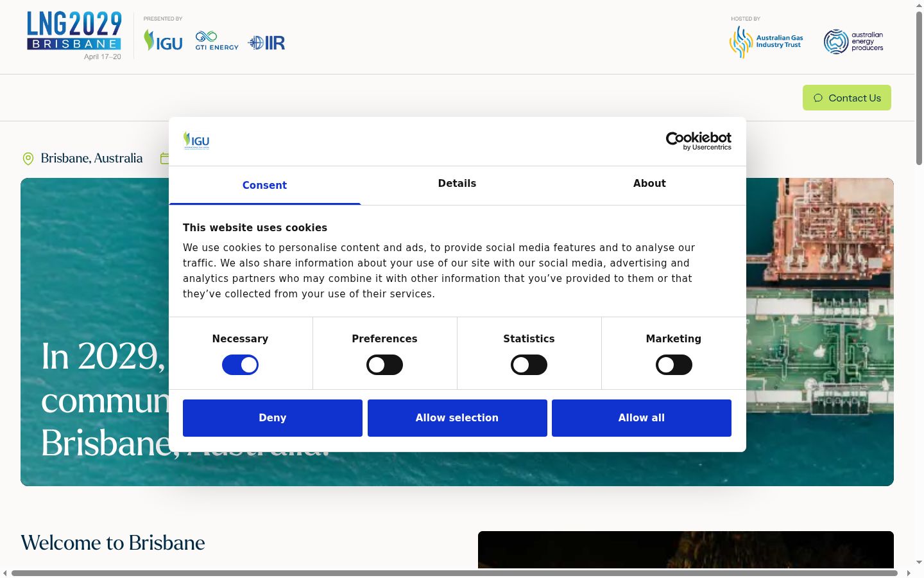Image resolution: width=924 pixels, height=578 pixels.
Task: Click the Contact Us button
Action: coord(847,98)
